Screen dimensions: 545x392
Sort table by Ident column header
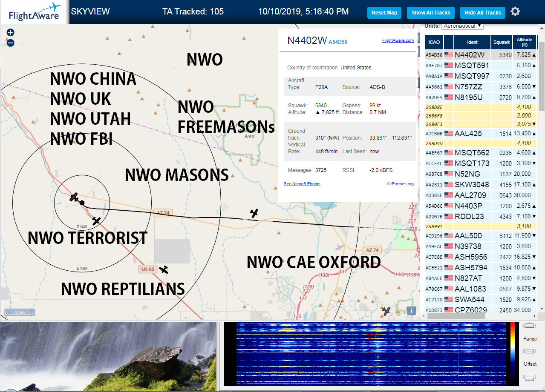(x=472, y=42)
